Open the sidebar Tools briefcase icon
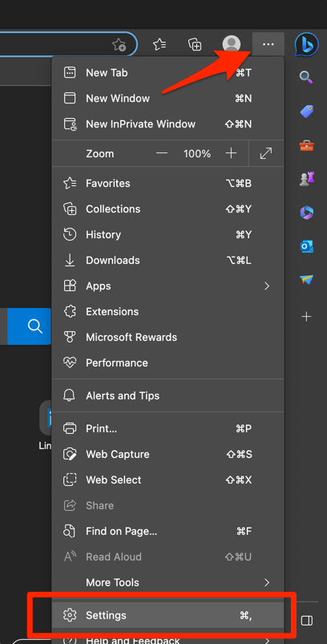Image resolution: width=327 pixels, height=644 pixels. (x=306, y=145)
